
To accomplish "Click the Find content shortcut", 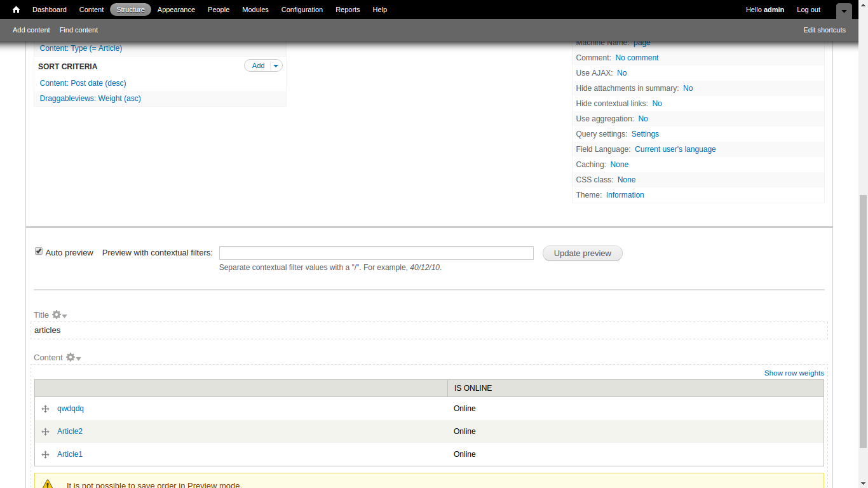I will tap(79, 30).
